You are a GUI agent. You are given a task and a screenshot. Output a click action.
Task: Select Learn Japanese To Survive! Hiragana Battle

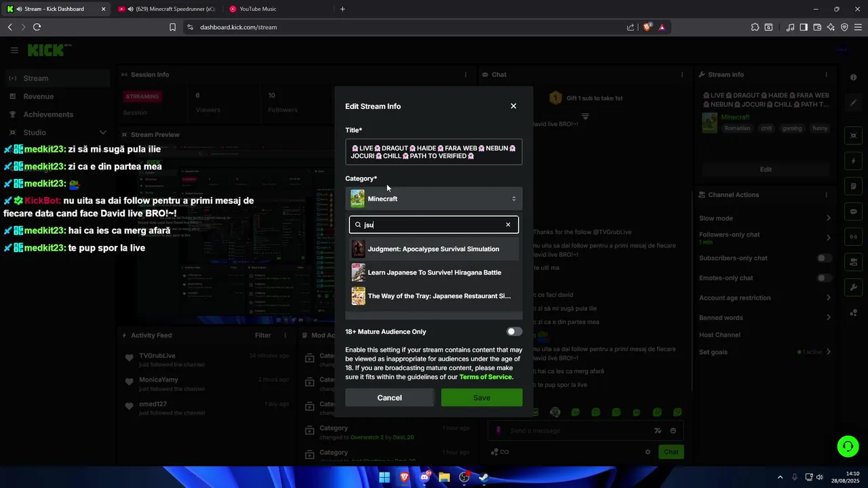coord(434,272)
